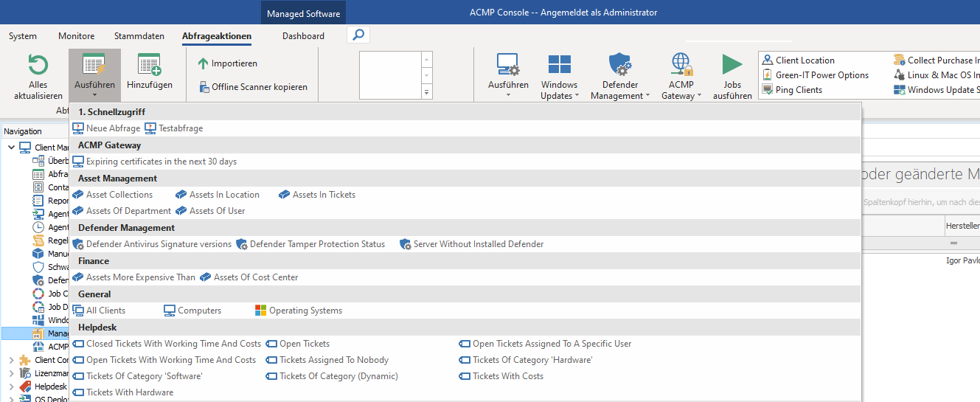
Task: Select Ping Clients command
Action: pos(792,90)
